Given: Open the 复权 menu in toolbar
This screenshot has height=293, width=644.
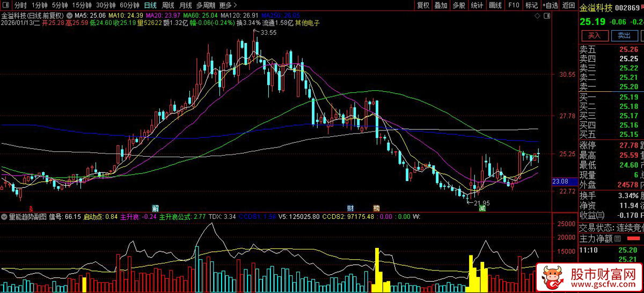Looking at the screenshot, I should [x=423, y=5].
